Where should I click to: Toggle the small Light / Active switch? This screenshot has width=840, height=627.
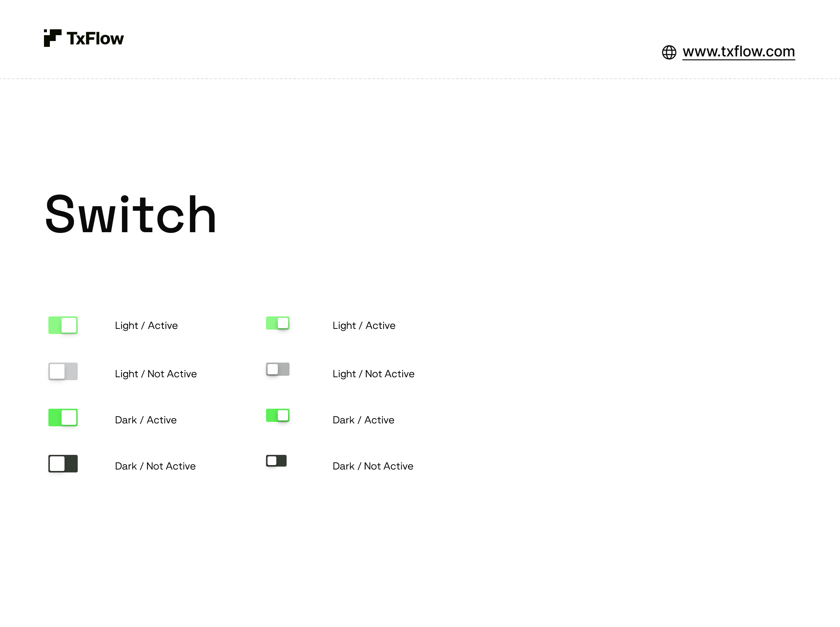tap(277, 323)
